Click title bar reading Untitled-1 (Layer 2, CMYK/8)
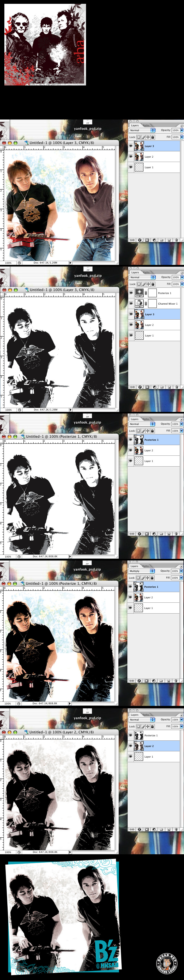184x980 pixels. [x=59, y=732]
